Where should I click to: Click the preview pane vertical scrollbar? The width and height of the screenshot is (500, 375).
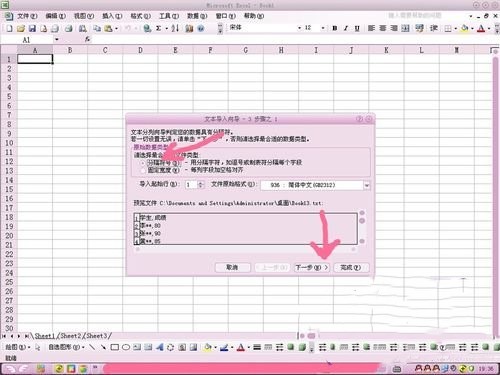click(362, 227)
